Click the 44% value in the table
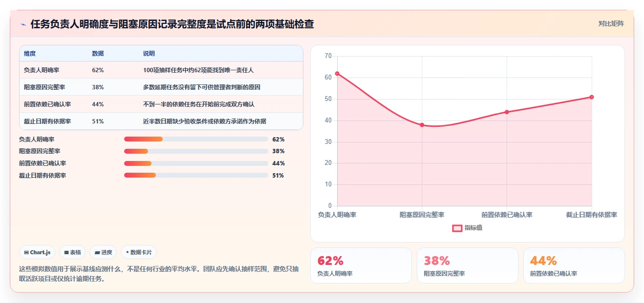The width and height of the screenshot is (644, 303). 98,104
